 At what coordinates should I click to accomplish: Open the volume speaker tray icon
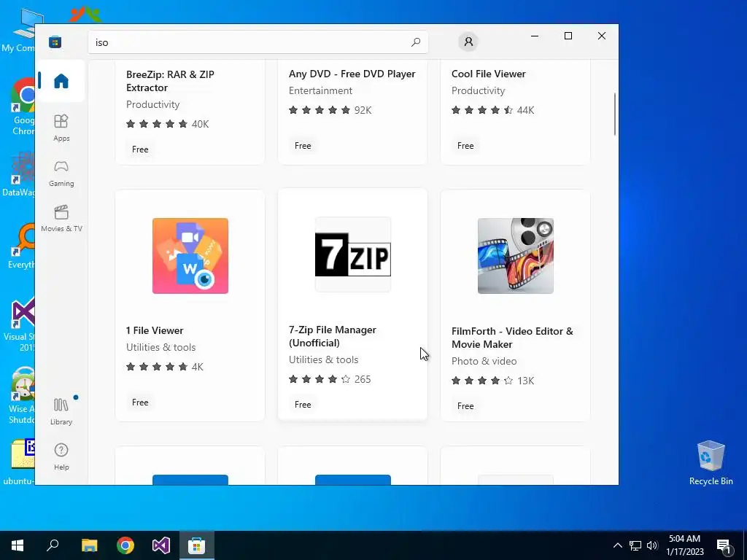(652, 545)
